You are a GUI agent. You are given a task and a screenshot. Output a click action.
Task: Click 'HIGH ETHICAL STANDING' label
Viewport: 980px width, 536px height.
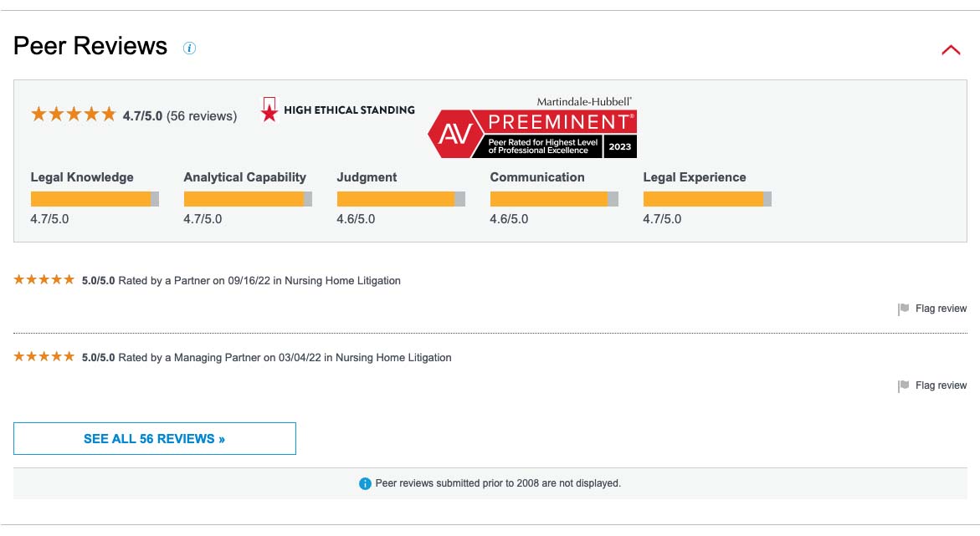coord(349,110)
